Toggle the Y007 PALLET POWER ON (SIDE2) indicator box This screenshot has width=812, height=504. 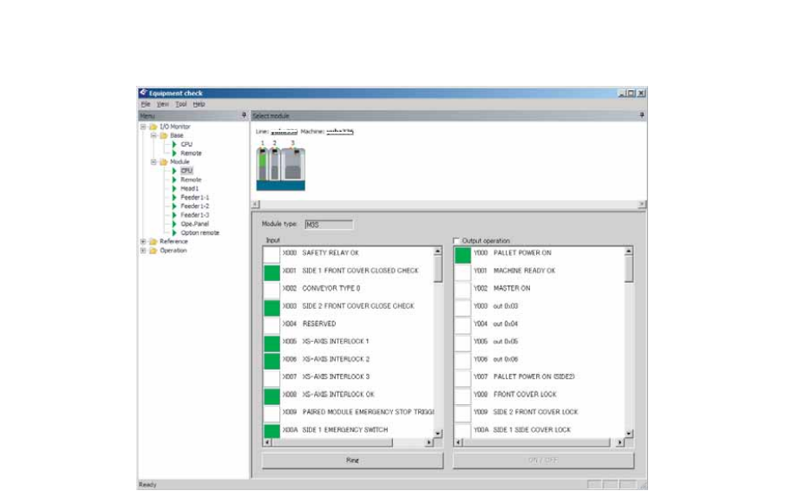pyautogui.click(x=462, y=378)
